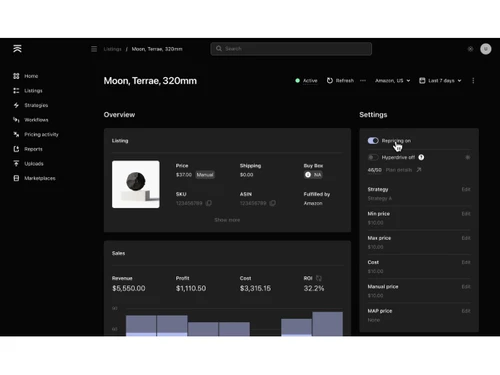This screenshot has height=375, width=500.
Task: Click the Hyperdrive help question mark icon
Action: click(x=421, y=157)
